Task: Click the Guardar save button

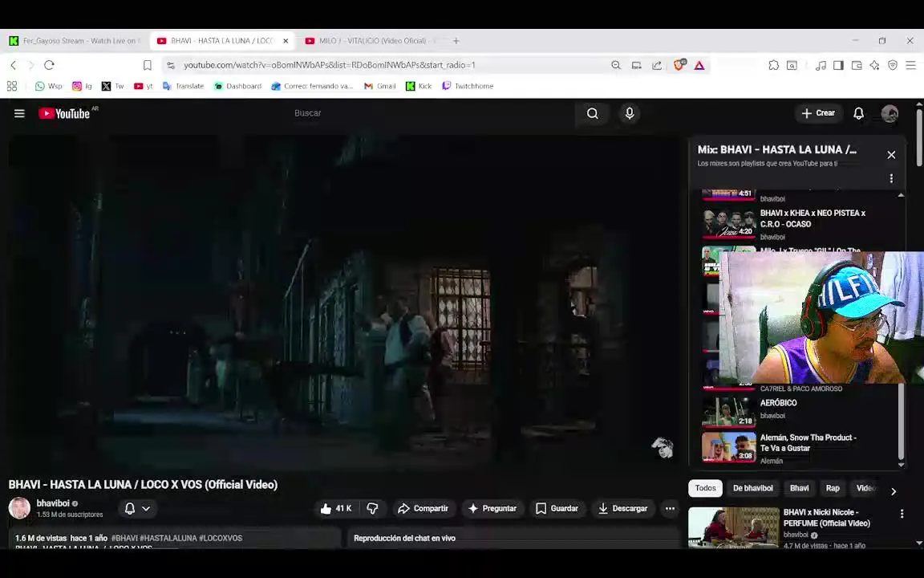Action: point(557,508)
